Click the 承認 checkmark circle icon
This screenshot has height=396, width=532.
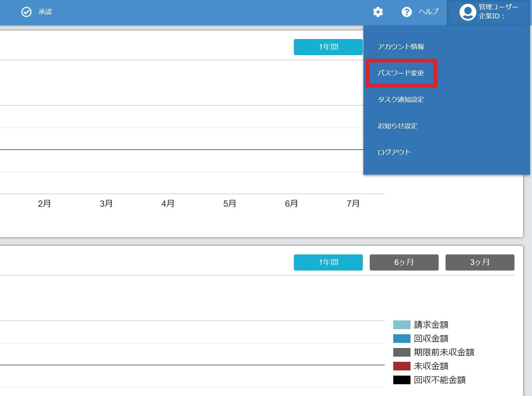pyautogui.click(x=26, y=12)
